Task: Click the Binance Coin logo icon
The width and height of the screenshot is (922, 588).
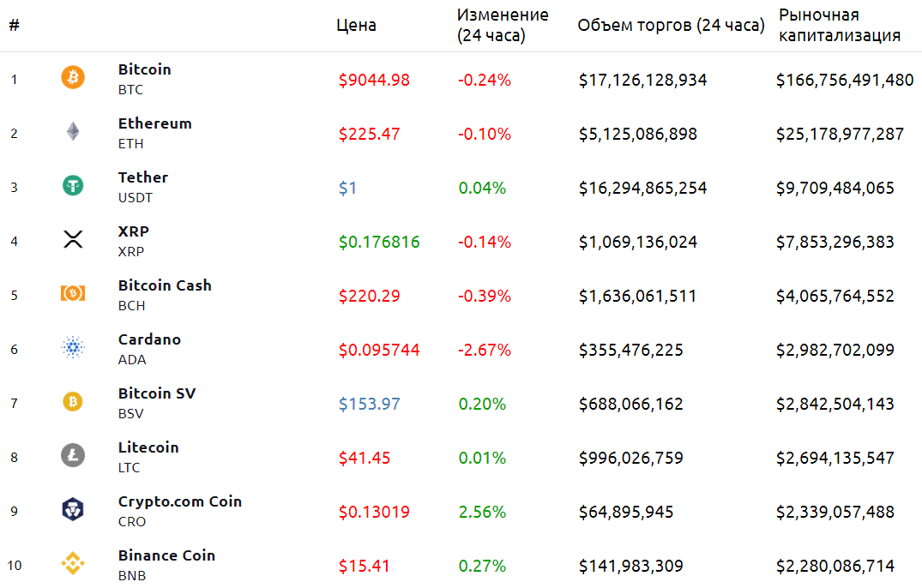Action: coord(73,564)
